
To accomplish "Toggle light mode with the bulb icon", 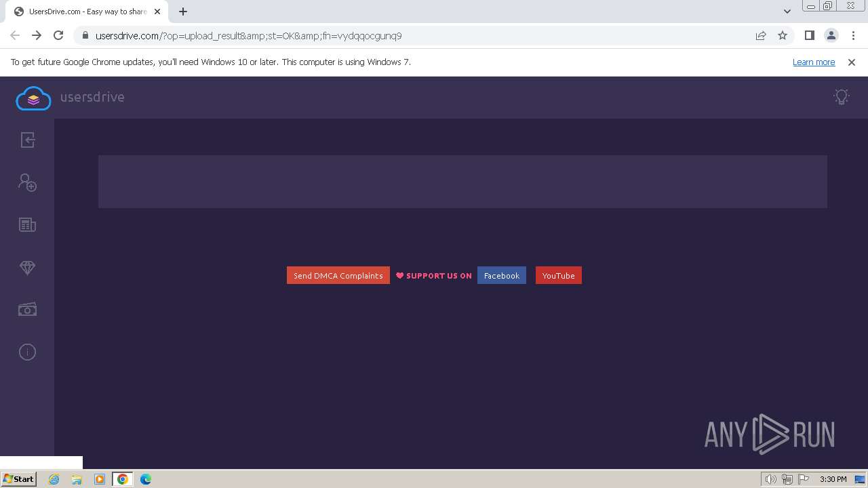I will [x=842, y=97].
